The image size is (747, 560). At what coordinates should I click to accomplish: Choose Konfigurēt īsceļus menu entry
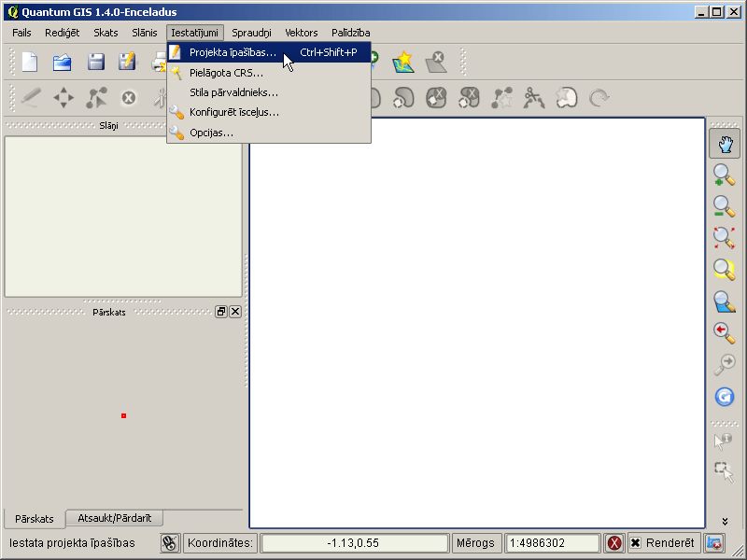pyautogui.click(x=269, y=112)
